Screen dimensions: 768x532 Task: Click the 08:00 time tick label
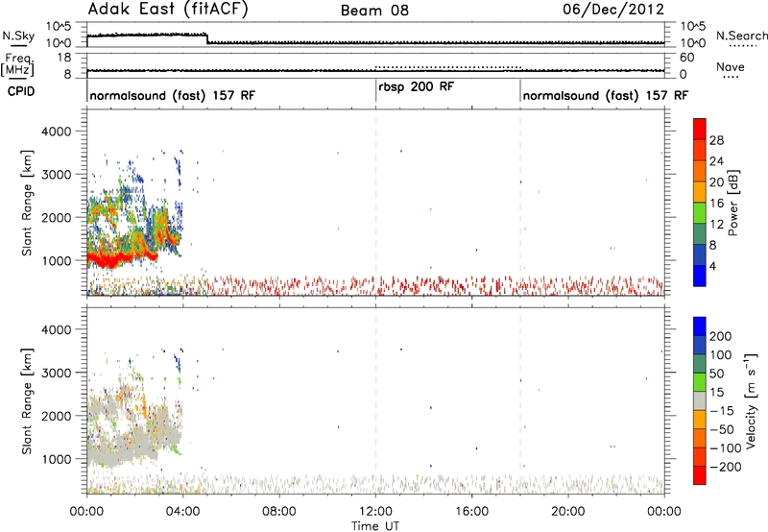[x=279, y=512]
